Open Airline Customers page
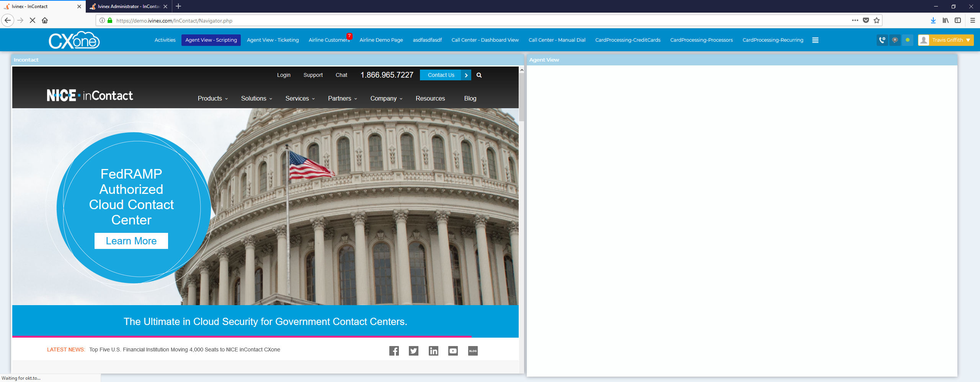The width and height of the screenshot is (980, 382). [x=329, y=40]
